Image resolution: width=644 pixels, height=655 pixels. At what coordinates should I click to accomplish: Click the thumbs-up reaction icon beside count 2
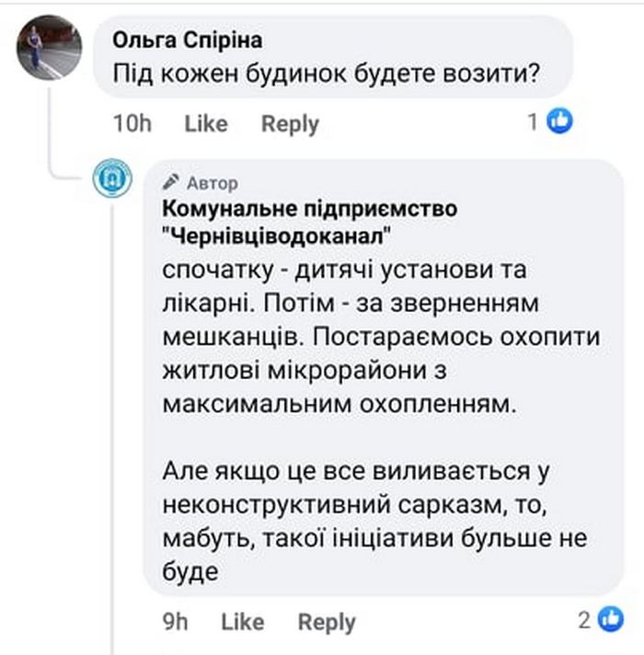(x=611, y=621)
